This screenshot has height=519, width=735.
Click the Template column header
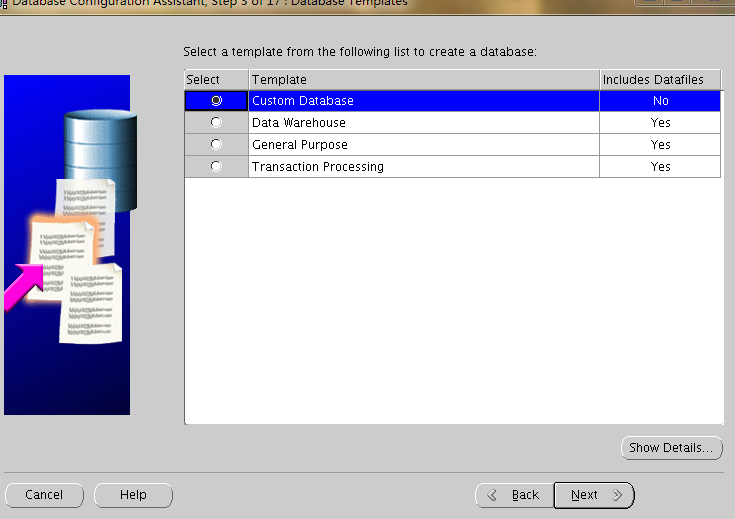424,80
